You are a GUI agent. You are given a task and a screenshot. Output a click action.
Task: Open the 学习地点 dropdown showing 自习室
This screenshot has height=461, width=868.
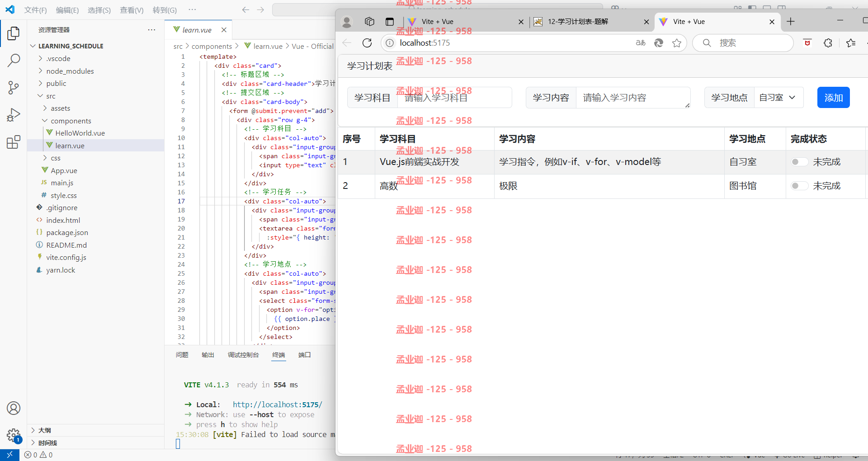point(778,98)
